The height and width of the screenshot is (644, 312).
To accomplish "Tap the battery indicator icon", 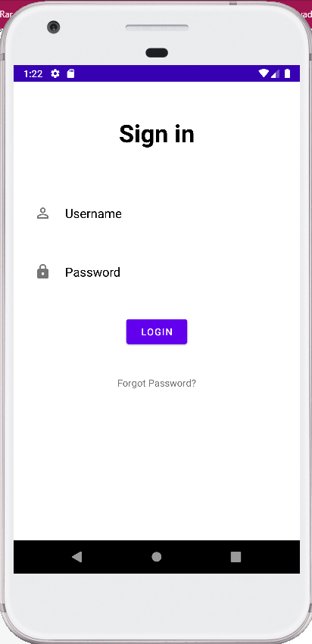I will [287, 73].
